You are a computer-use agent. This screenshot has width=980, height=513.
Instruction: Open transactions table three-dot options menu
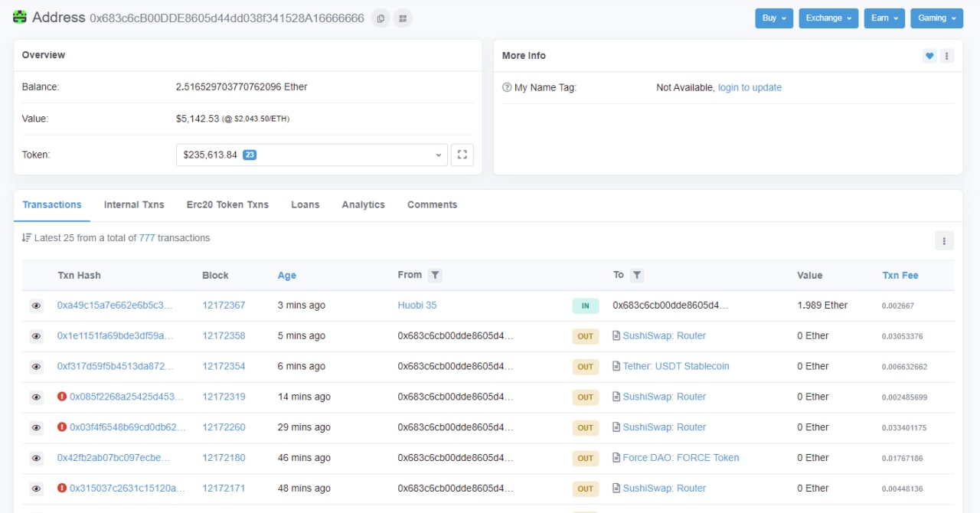click(944, 240)
